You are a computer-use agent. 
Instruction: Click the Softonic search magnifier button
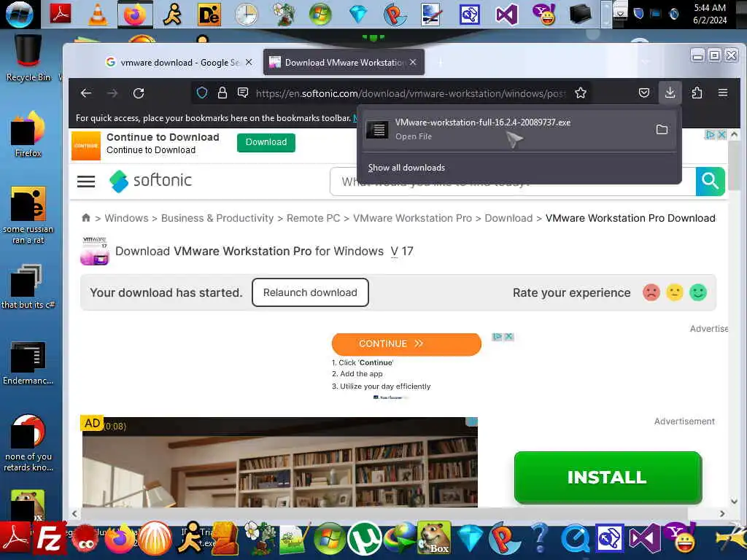pyautogui.click(x=710, y=182)
